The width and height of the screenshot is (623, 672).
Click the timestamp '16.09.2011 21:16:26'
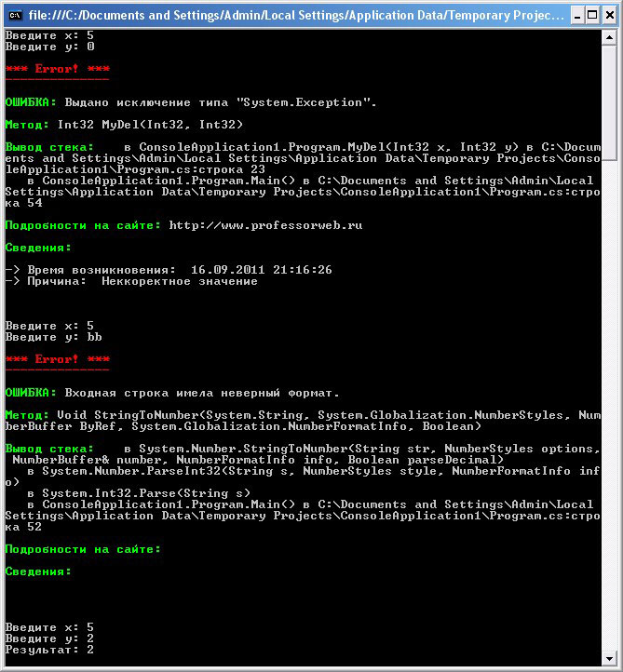coord(261,270)
